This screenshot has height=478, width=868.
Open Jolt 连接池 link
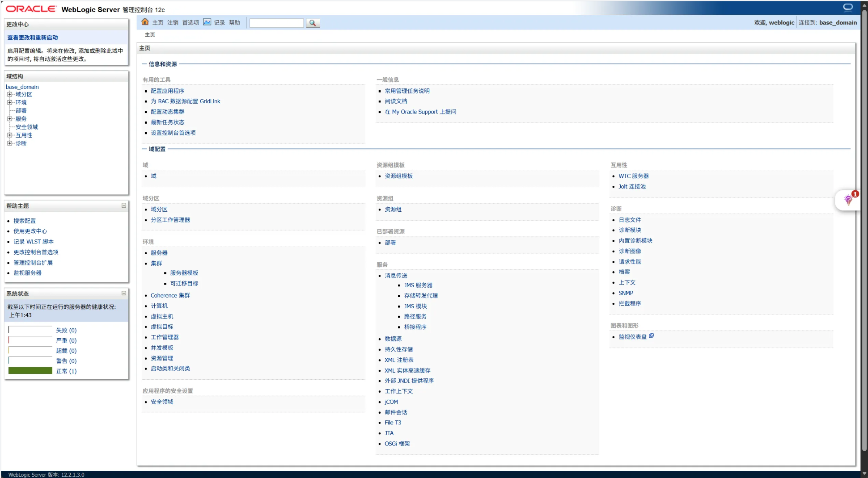click(x=632, y=187)
